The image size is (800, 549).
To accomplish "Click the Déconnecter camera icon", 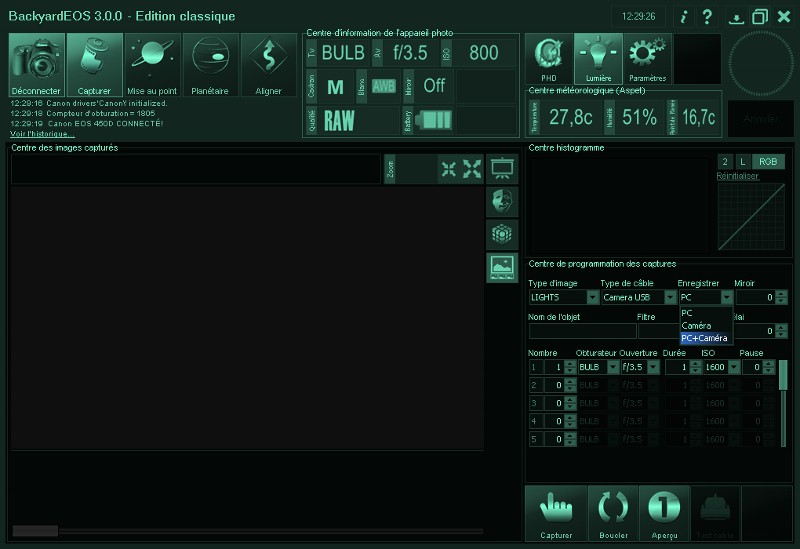I will pos(37,65).
